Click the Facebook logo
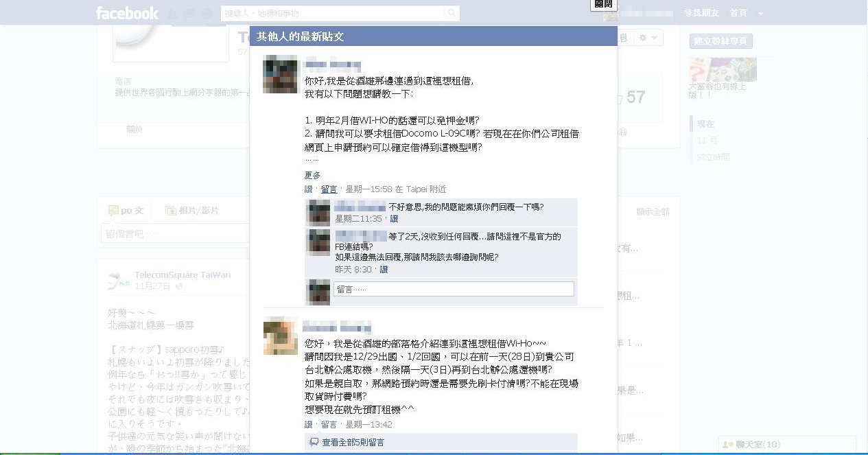 click(127, 13)
